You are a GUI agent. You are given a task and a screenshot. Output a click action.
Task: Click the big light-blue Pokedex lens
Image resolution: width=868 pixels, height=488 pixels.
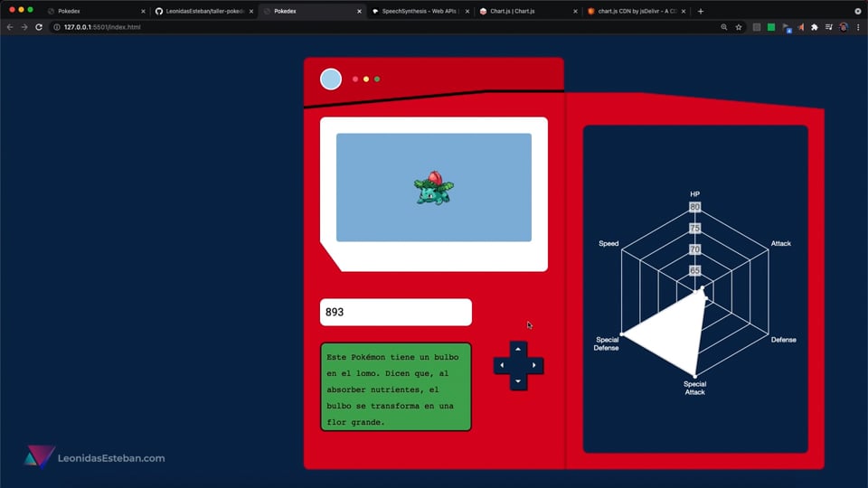(x=331, y=80)
